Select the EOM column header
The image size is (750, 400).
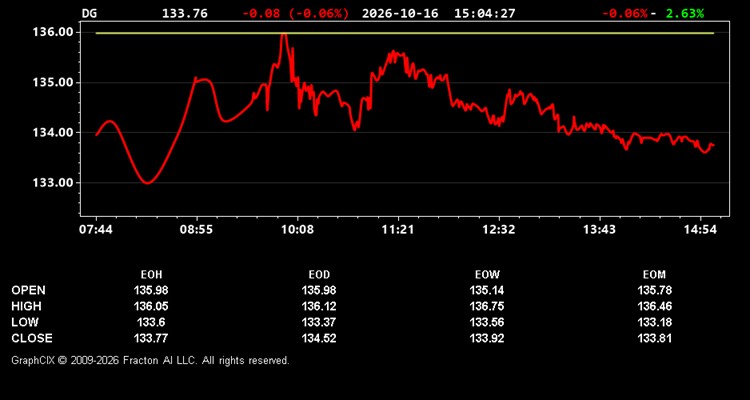654,275
